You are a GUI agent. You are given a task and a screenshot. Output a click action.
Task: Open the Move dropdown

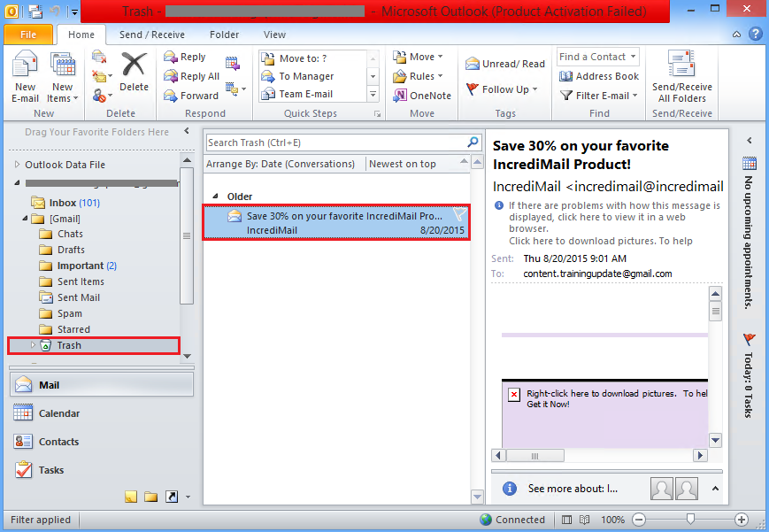pos(418,57)
